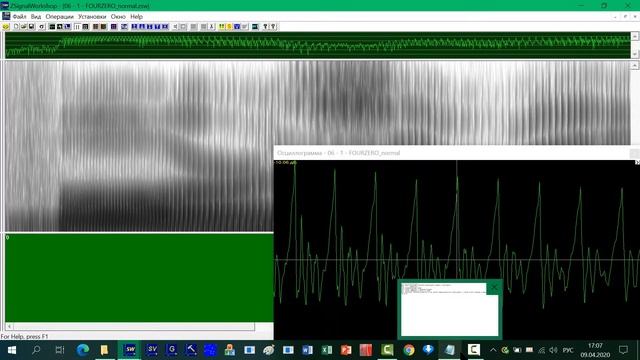This screenshot has height=360, width=640.
Task: Click inside the waveform overview strip
Action: (x=318, y=45)
